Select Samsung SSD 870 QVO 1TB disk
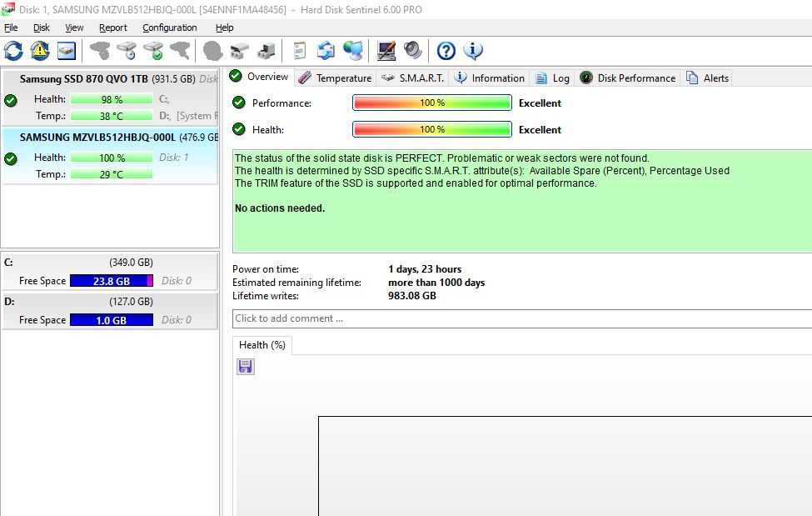This screenshot has height=516, width=812. coord(110,98)
